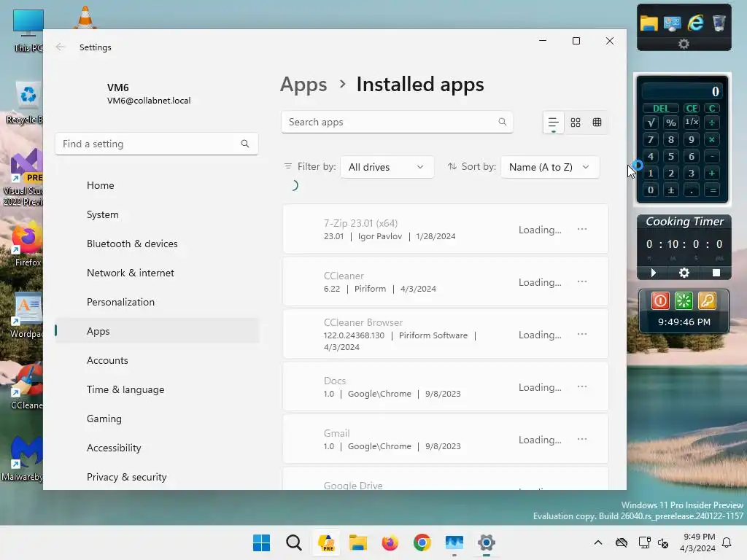Open the taskbar clock showing 9:49 PM

click(x=697, y=542)
